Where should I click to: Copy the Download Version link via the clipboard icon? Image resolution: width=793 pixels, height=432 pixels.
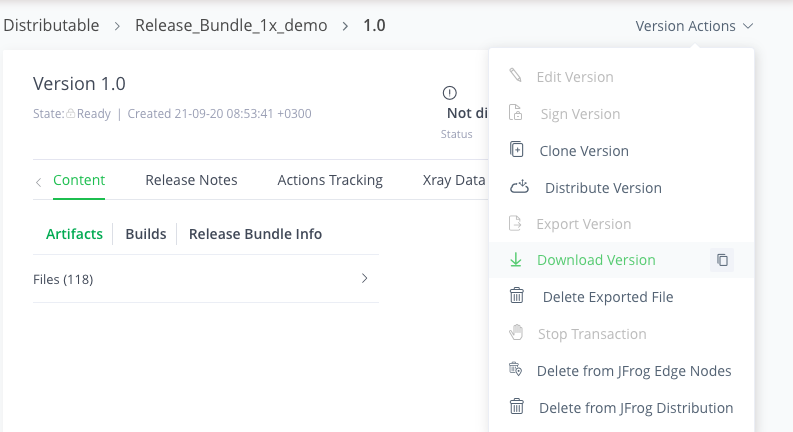point(722,260)
